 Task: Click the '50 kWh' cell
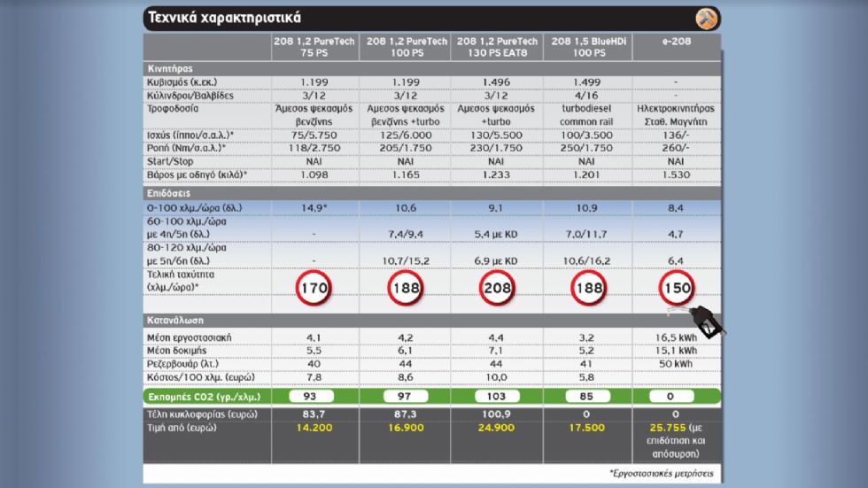pos(676,363)
